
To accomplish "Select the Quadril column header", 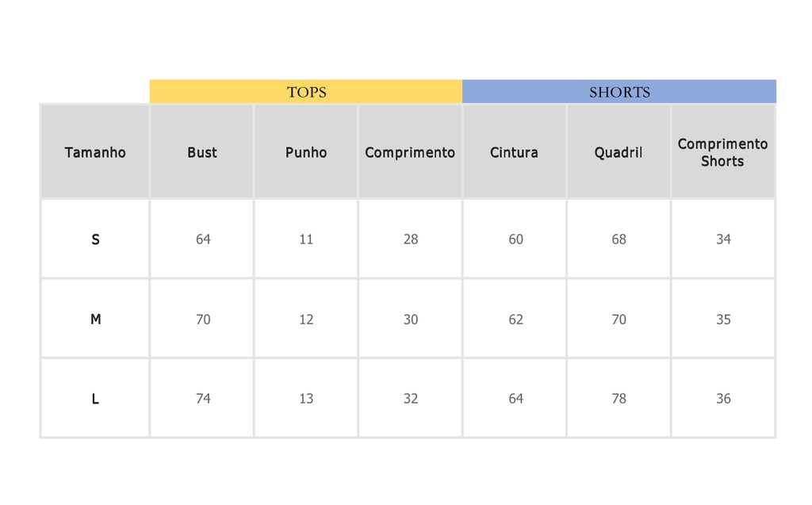I will click(619, 151).
